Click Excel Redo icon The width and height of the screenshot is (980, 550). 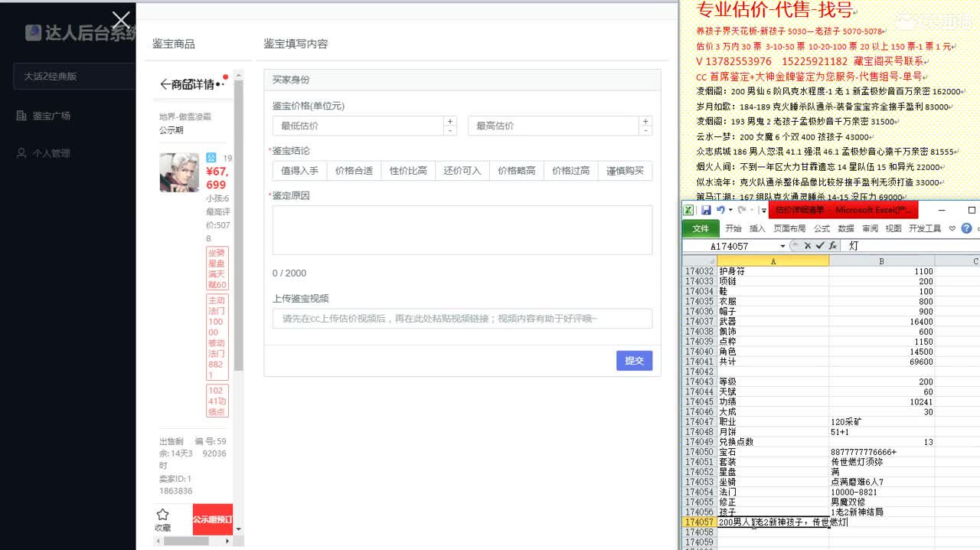tap(741, 210)
